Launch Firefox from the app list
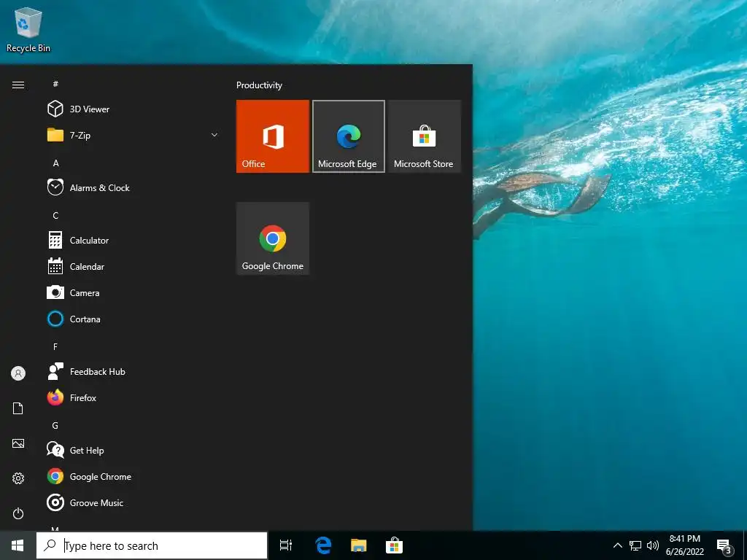The image size is (747, 560). [x=133, y=397]
